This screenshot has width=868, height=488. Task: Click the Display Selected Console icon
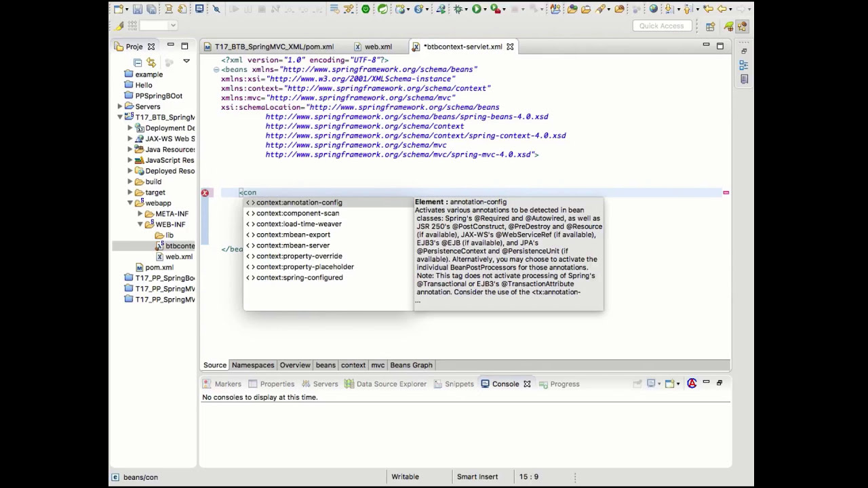click(651, 384)
